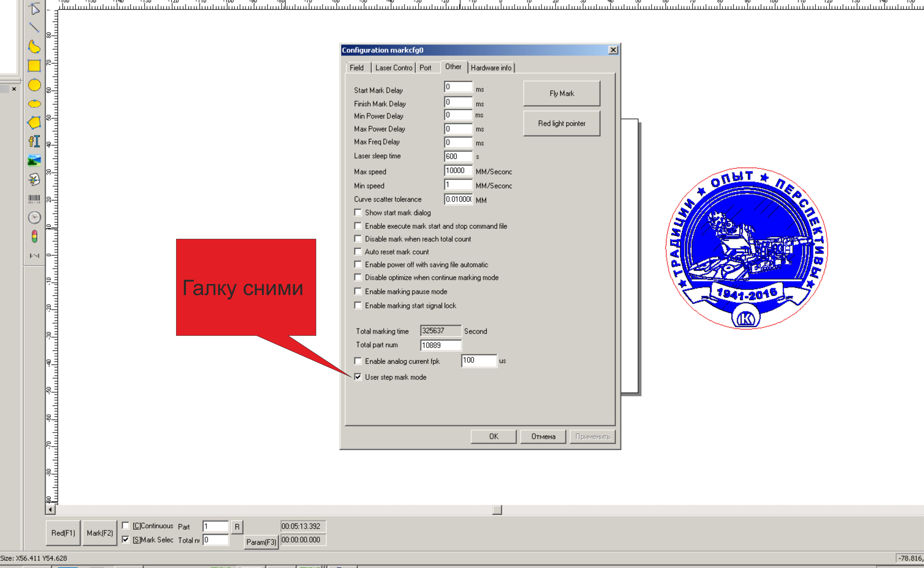
Task: Activate the text insertion tool
Action: (34, 141)
